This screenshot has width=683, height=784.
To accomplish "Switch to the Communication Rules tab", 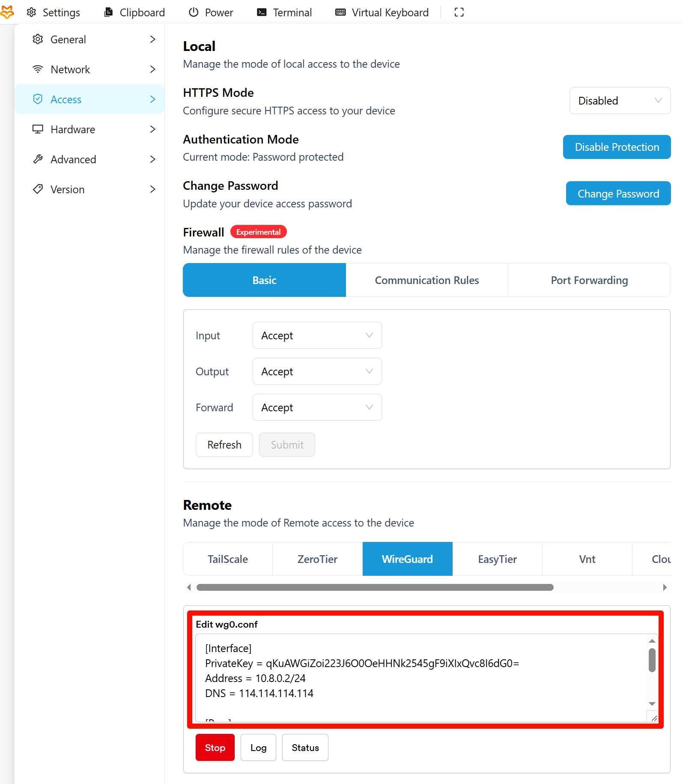I will point(427,280).
